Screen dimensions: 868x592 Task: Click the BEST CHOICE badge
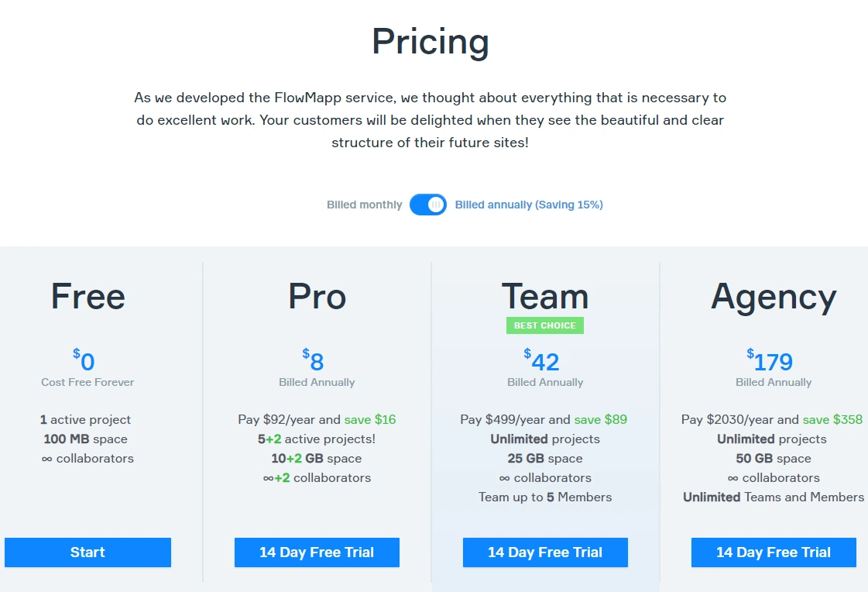pyautogui.click(x=544, y=325)
